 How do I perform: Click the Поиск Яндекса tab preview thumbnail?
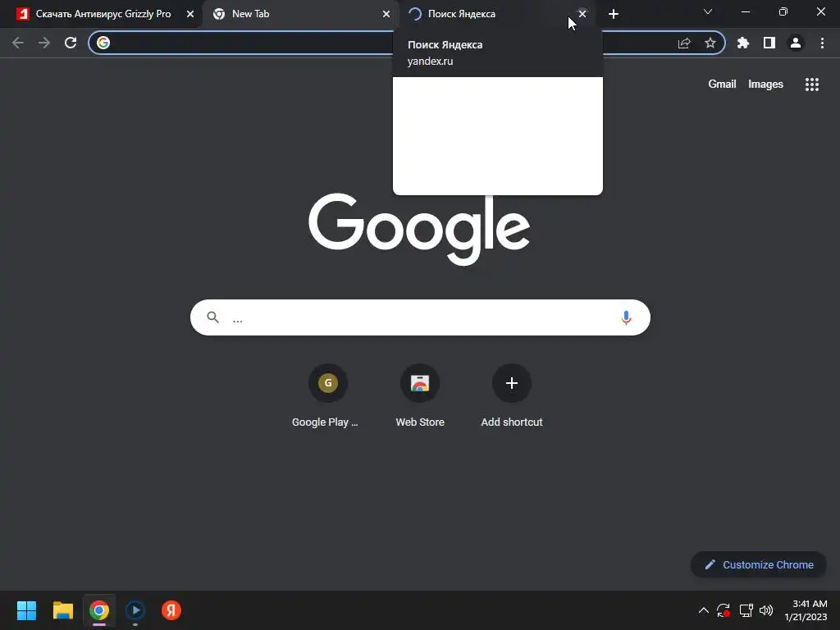coord(498,136)
